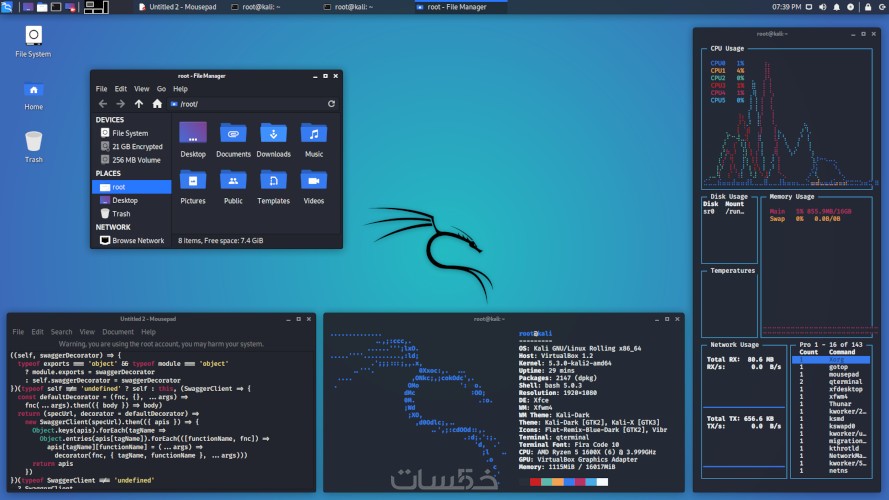Select 21 GB Encrypted volume
Image resolution: width=889 pixels, height=500 pixels.
[130, 146]
